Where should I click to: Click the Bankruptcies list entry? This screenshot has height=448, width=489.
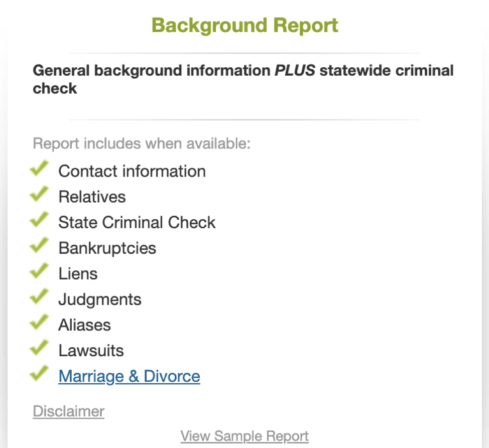coord(107,248)
